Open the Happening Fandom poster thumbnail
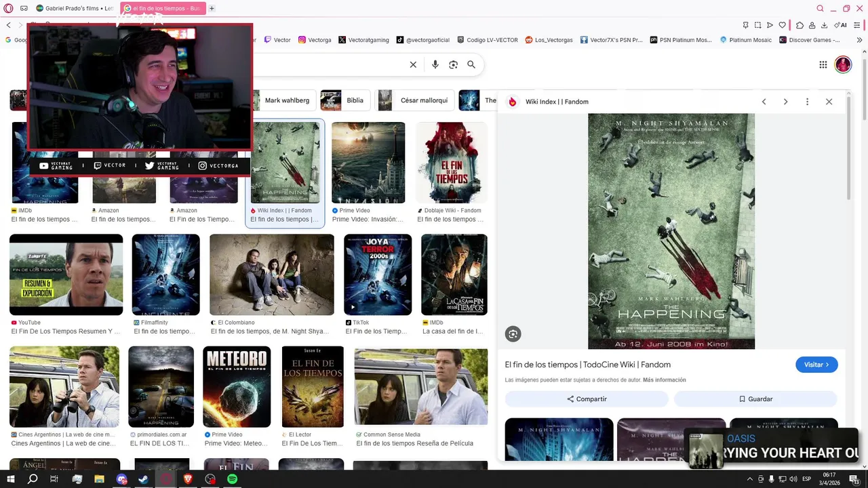This screenshot has height=488, width=868. click(285, 163)
